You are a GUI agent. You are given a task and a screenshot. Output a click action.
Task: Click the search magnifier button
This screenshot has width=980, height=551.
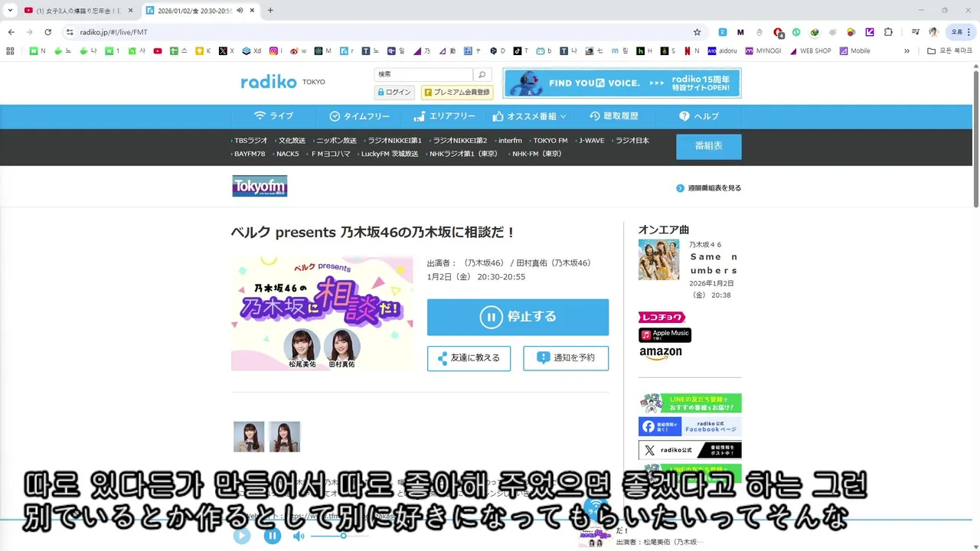click(482, 74)
